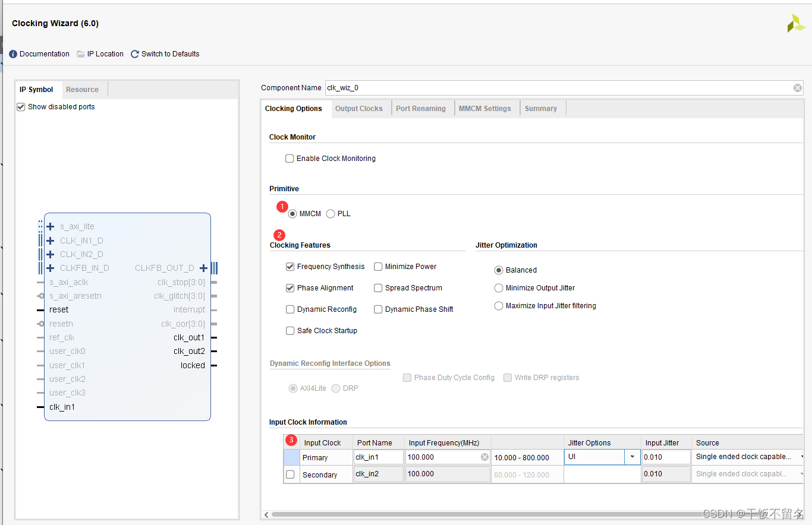Open the Documentation info icon

coord(13,54)
